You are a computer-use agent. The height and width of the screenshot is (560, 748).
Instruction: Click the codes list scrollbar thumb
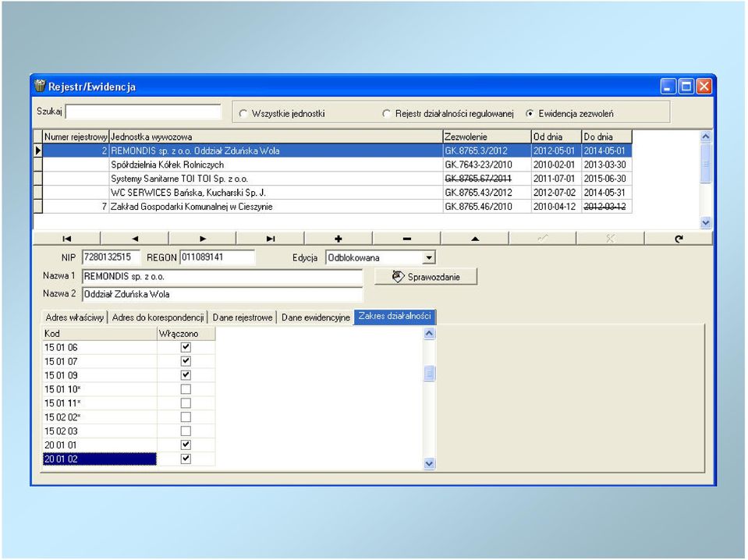[x=429, y=374]
